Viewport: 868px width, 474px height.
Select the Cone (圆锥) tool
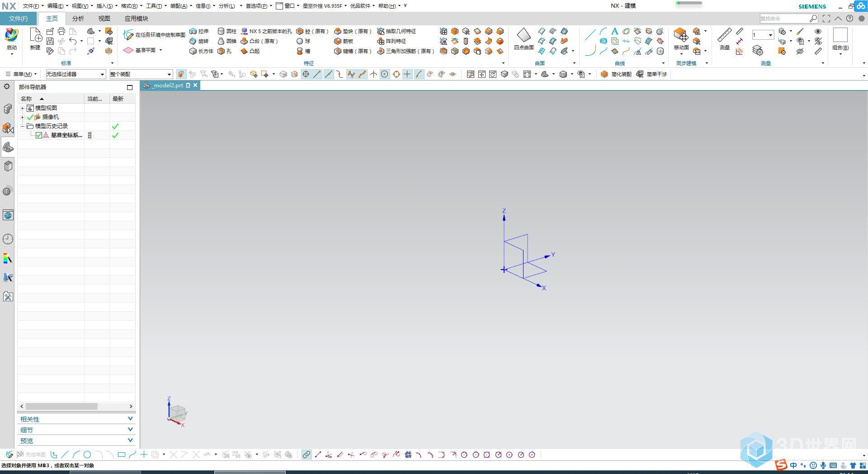(x=227, y=41)
